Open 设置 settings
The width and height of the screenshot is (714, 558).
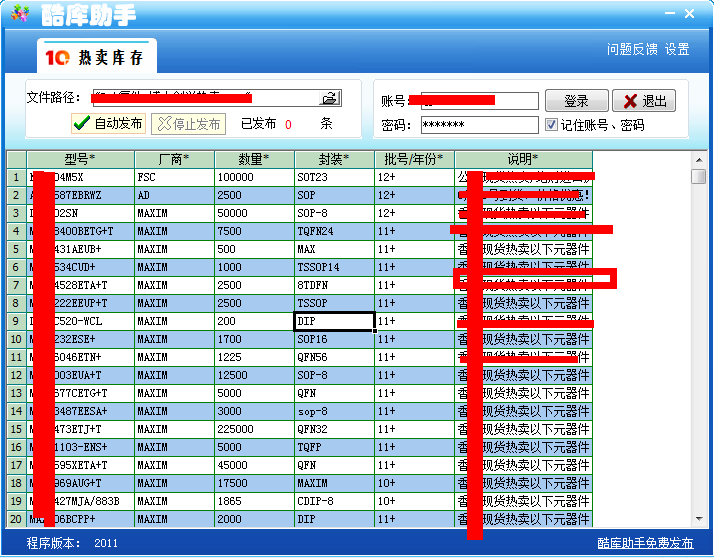coord(677,49)
